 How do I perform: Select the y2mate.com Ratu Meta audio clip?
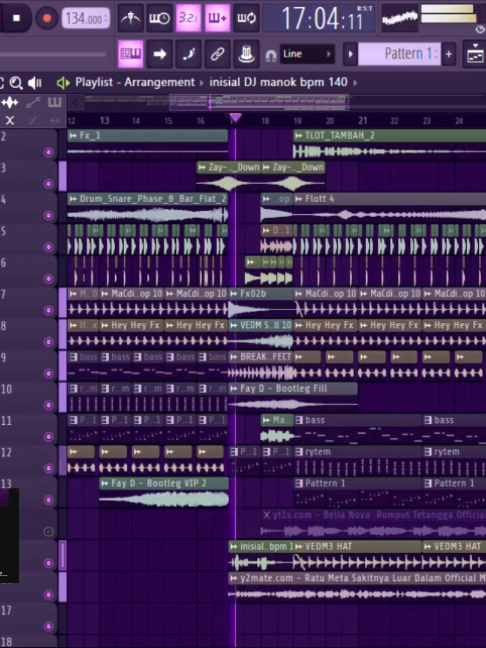[x=357, y=587]
